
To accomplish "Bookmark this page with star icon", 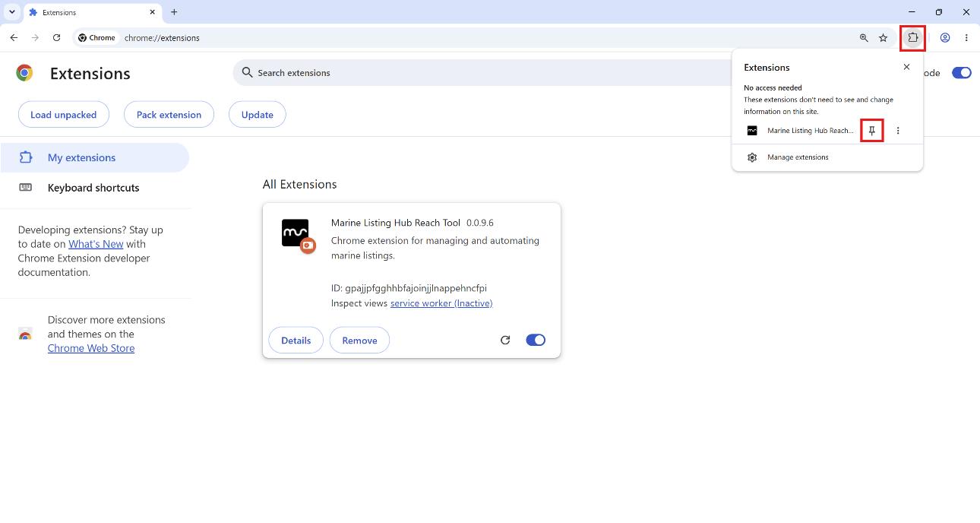I will (x=883, y=37).
